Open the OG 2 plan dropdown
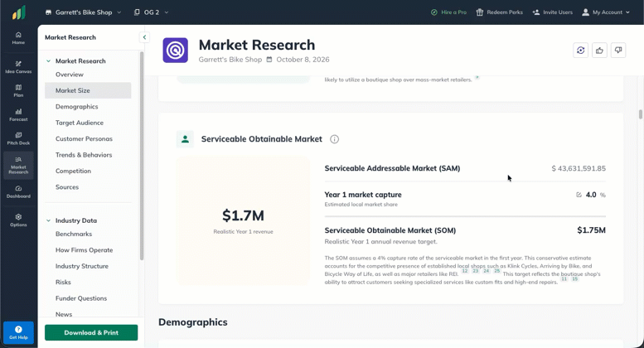Image resolution: width=644 pixels, height=348 pixels. [151, 12]
